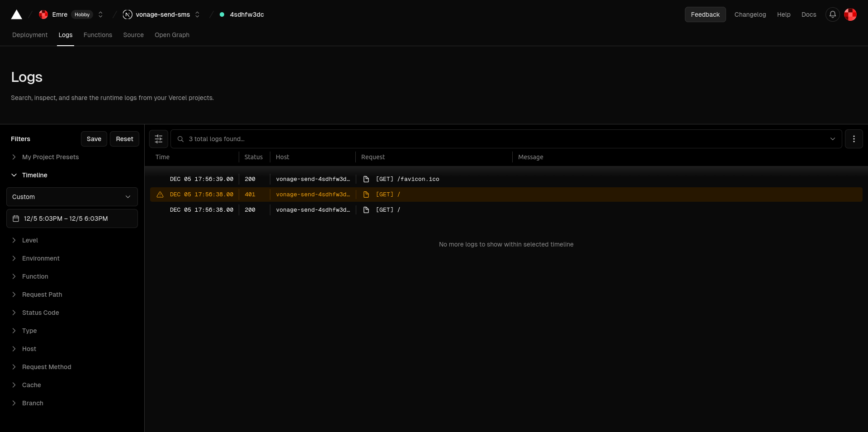Click the Host column header

coord(283,157)
